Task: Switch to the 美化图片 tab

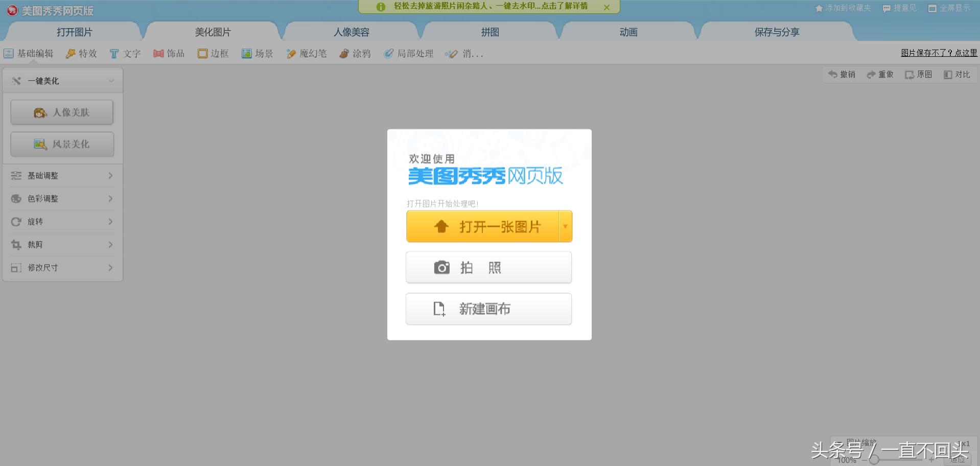Action: tap(213, 32)
